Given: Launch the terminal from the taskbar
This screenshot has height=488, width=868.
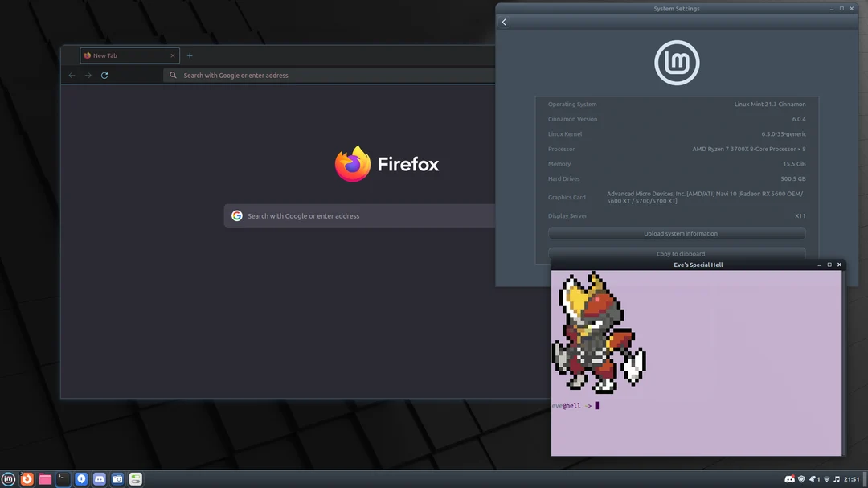Looking at the screenshot, I should (63, 478).
